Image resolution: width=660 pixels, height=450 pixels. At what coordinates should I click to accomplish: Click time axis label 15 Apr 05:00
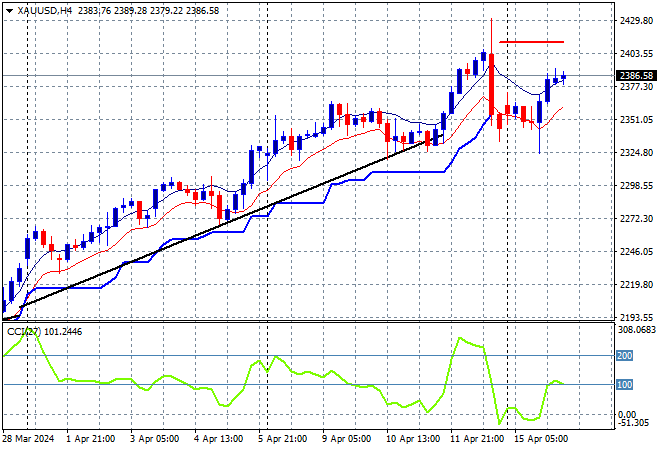pos(541,439)
